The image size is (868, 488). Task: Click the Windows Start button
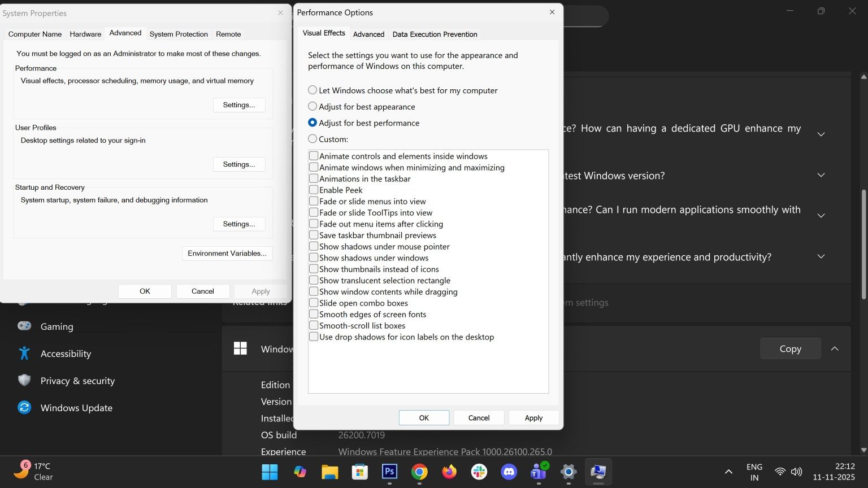[270, 472]
